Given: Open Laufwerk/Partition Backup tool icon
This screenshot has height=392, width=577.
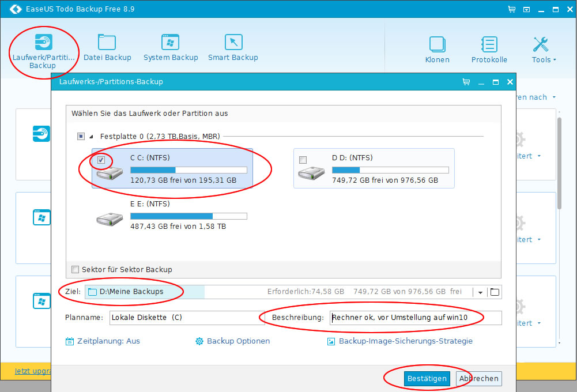Looking at the screenshot, I should (43, 43).
